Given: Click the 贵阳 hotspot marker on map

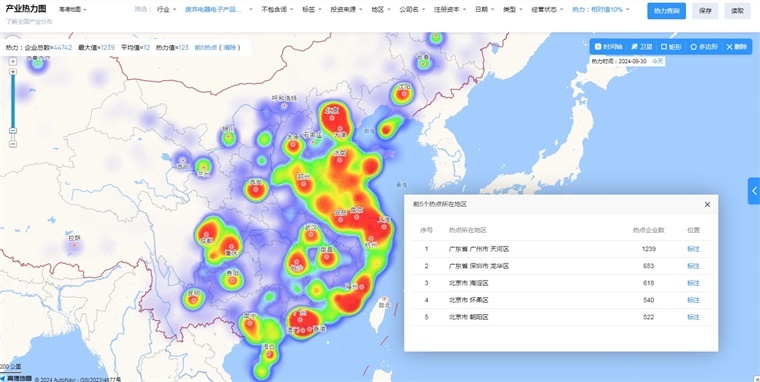Looking at the screenshot, I should (232, 281).
